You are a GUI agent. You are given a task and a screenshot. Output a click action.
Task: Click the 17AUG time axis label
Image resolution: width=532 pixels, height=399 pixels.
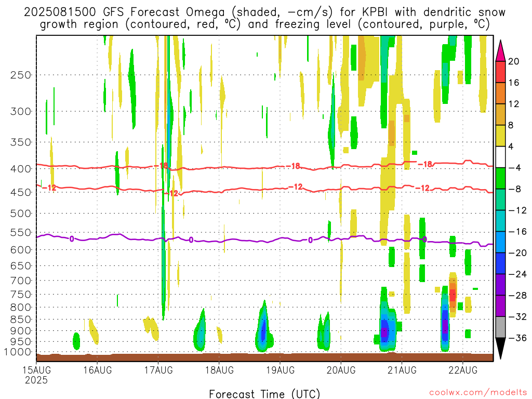pos(158,370)
